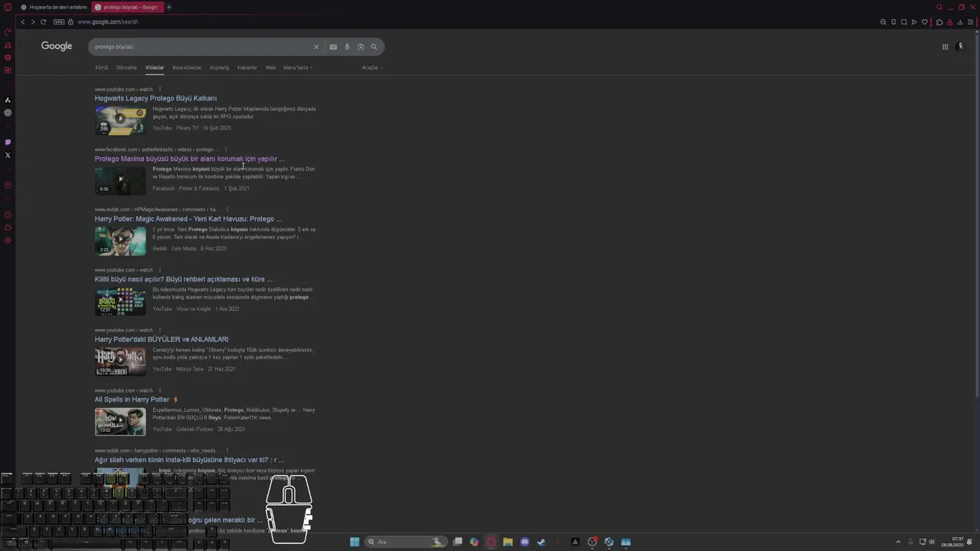Open All Spells in Harry Potter result
The height and width of the screenshot is (551, 980).
(x=132, y=399)
